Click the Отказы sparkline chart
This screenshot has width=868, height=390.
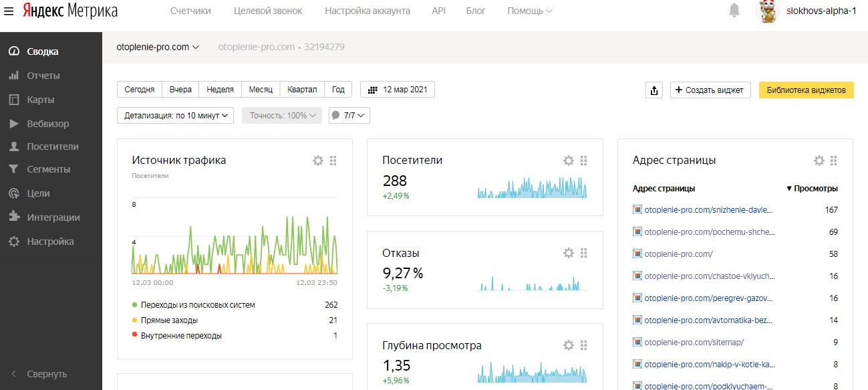click(x=532, y=283)
